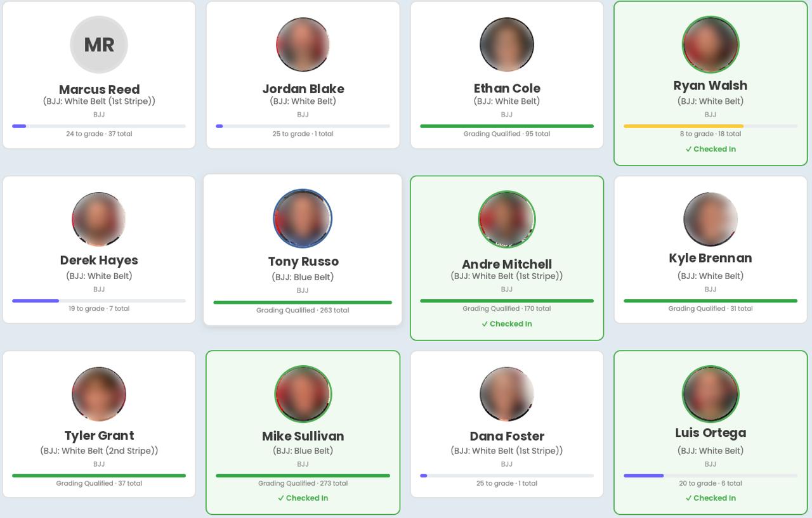The width and height of the screenshot is (812, 518).
Task: Select Tony Russo's Grading Qualified progress bar
Action: click(x=303, y=302)
